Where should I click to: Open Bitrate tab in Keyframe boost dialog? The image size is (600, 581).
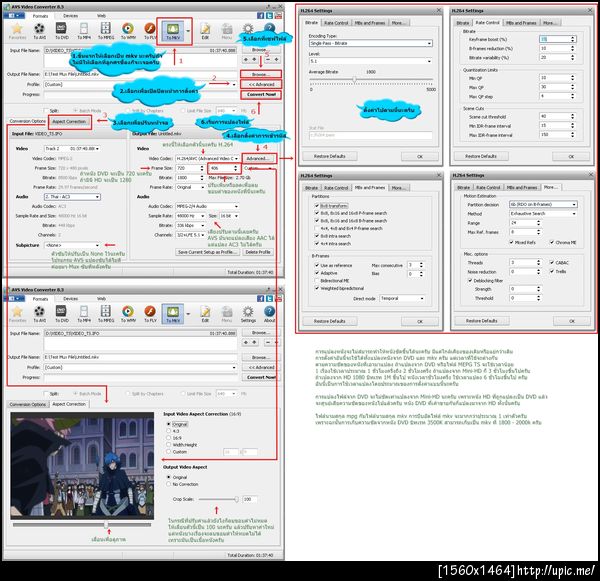point(462,23)
